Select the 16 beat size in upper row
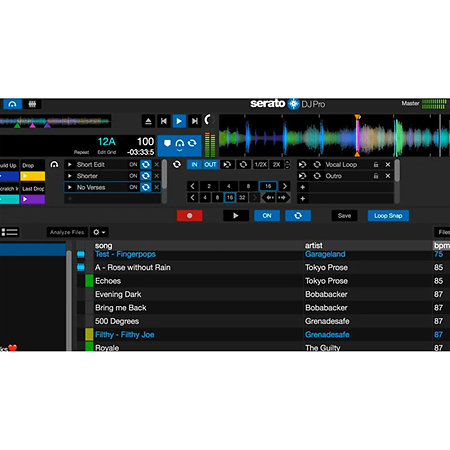The image size is (450, 450). click(x=268, y=186)
